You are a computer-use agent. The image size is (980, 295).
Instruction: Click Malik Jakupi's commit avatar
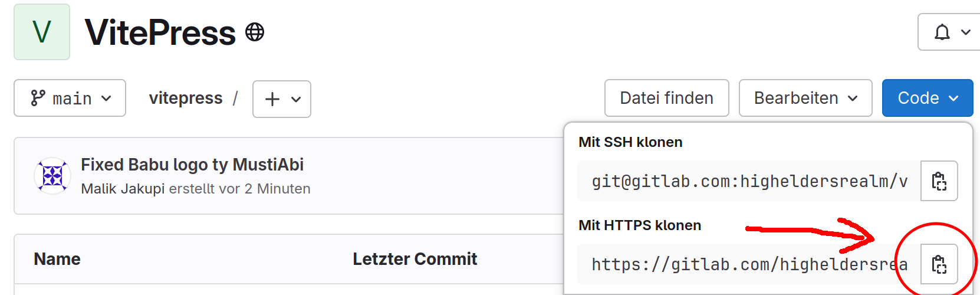52,176
